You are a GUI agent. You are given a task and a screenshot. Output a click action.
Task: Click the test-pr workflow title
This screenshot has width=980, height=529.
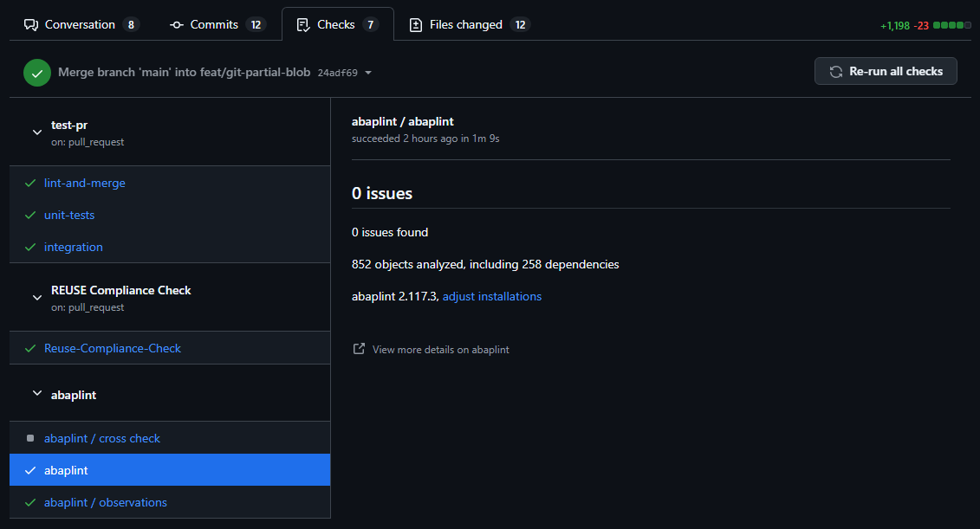click(69, 125)
